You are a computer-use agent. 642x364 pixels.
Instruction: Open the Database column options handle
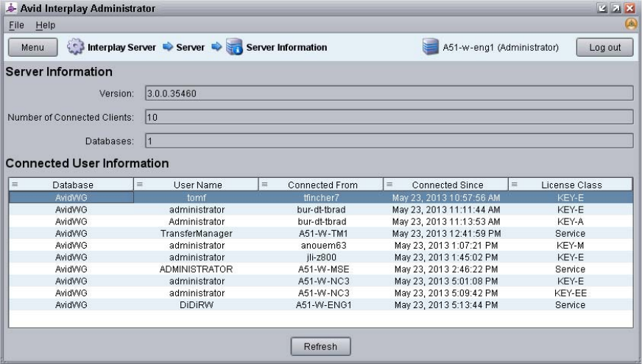pos(15,185)
